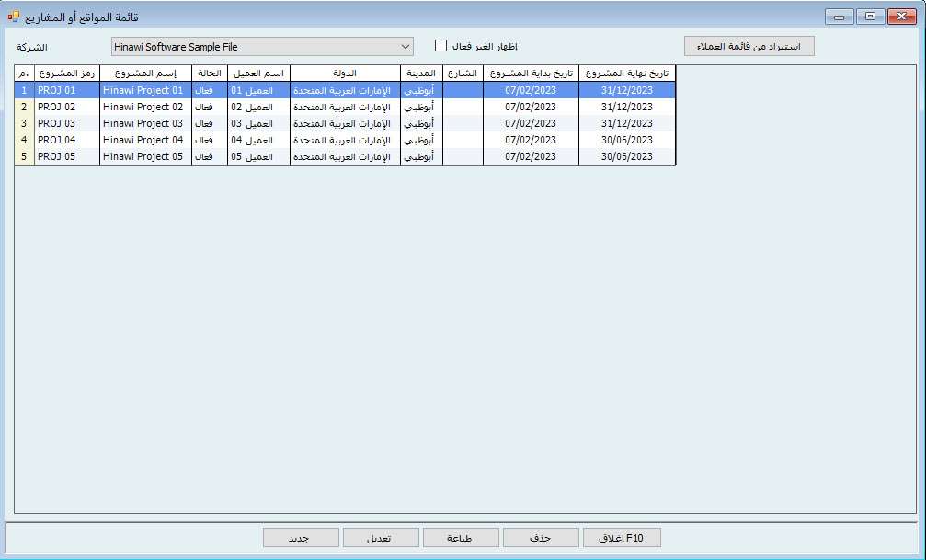This screenshot has height=560, width=926.
Task: Maximize the projects list window
Action: pyautogui.click(x=869, y=16)
